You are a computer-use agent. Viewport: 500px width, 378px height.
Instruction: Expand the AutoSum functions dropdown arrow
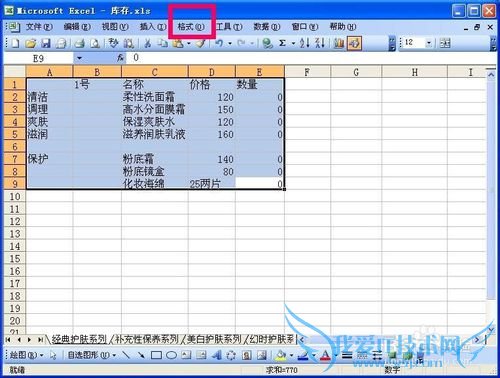293,43
